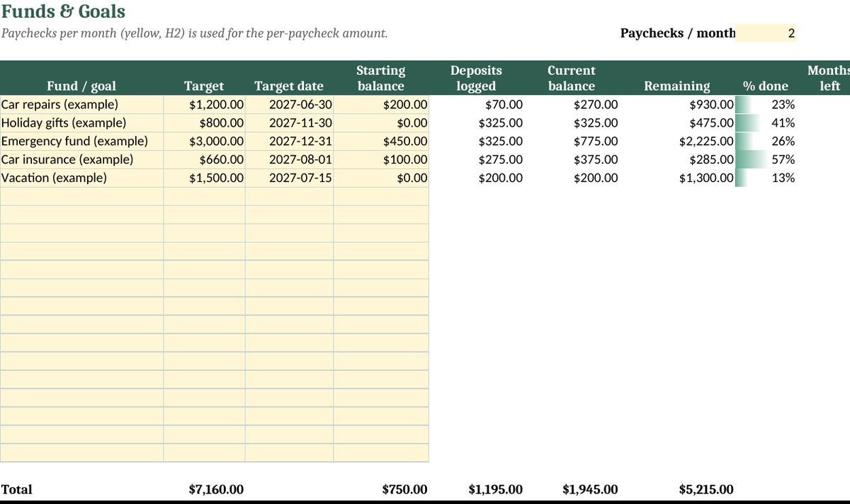
Task: Select the $800.00 target cell
Action: point(205,123)
